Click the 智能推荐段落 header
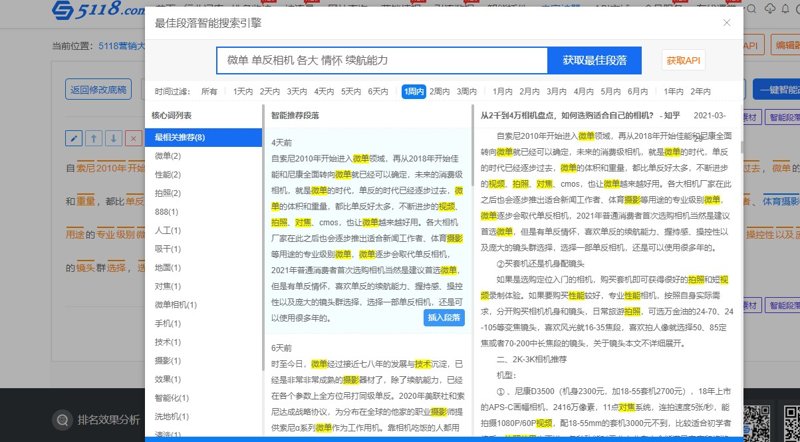This screenshot has width=800, height=442. (295, 115)
